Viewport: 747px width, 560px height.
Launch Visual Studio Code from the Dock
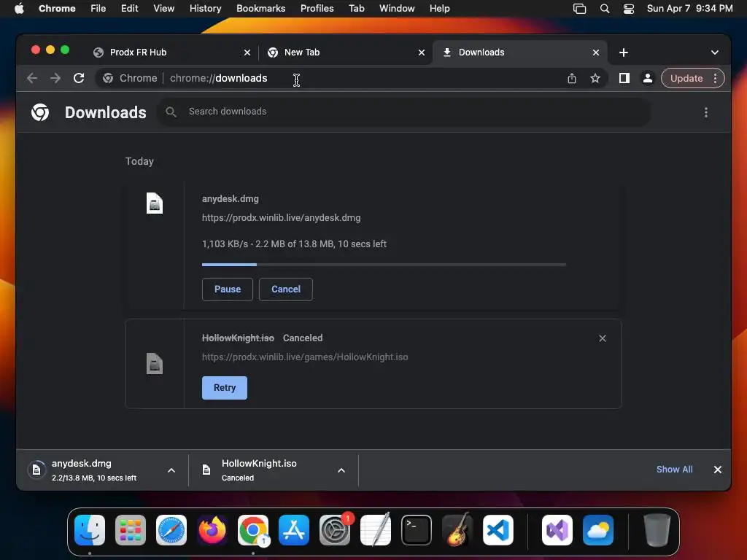tap(498, 530)
